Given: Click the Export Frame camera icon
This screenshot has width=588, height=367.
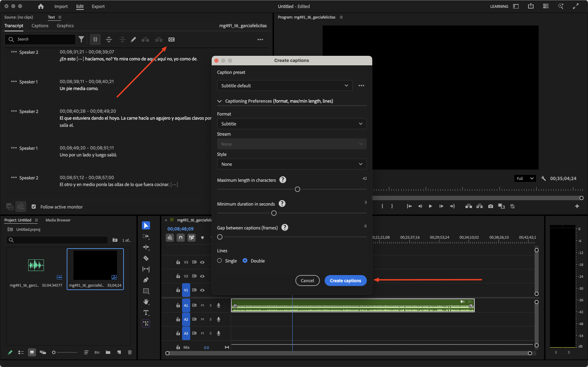Looking at the screenshot, I should point(490,206).
